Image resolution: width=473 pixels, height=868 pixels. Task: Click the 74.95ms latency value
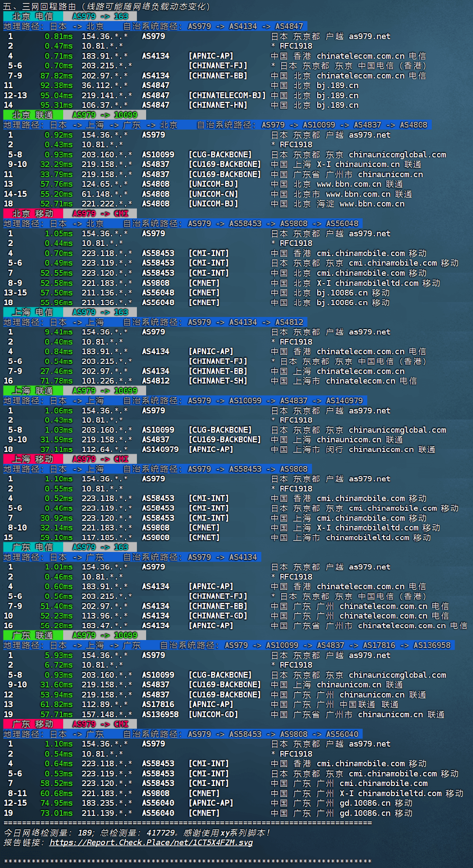coord(57,803)
